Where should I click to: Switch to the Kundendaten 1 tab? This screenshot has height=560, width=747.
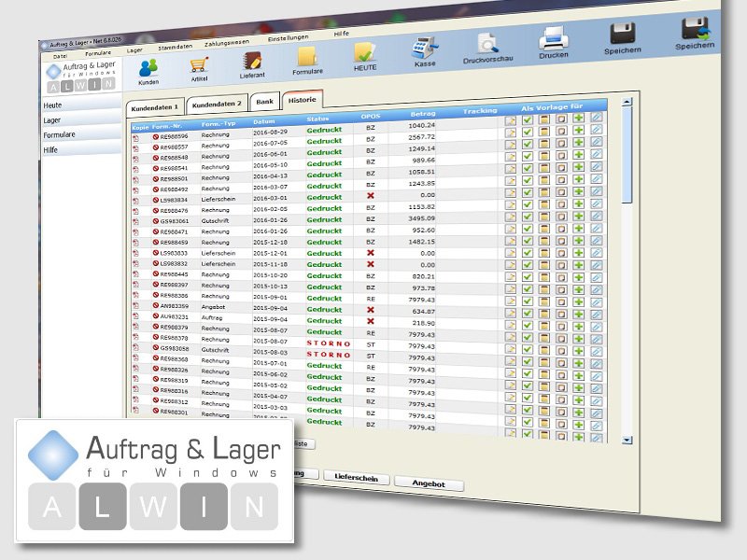[154, 107]
